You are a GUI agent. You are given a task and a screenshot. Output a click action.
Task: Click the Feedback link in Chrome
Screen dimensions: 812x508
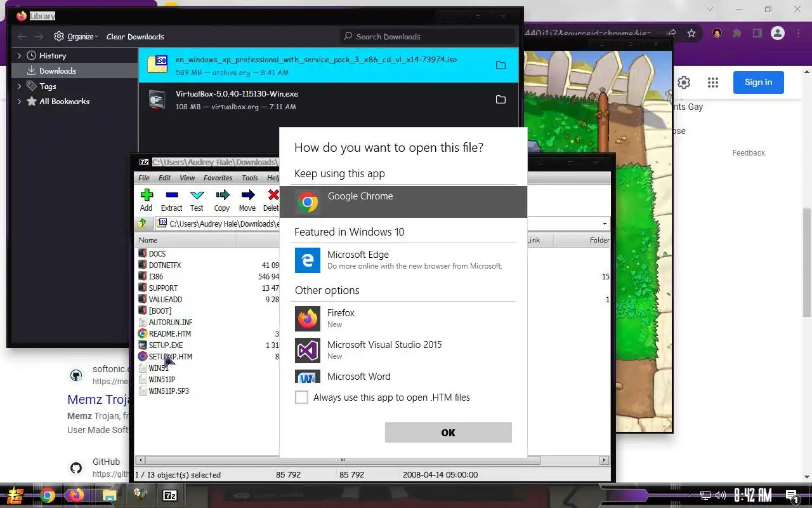[x=749, y=153]
